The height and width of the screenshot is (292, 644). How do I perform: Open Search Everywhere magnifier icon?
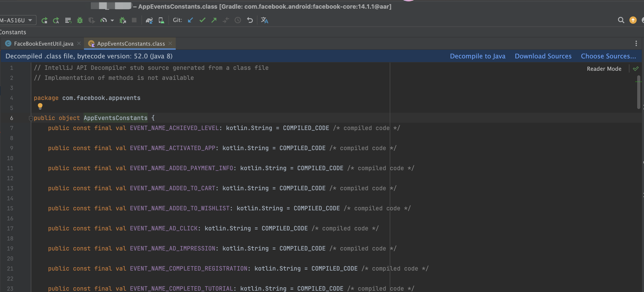[621, 20]
